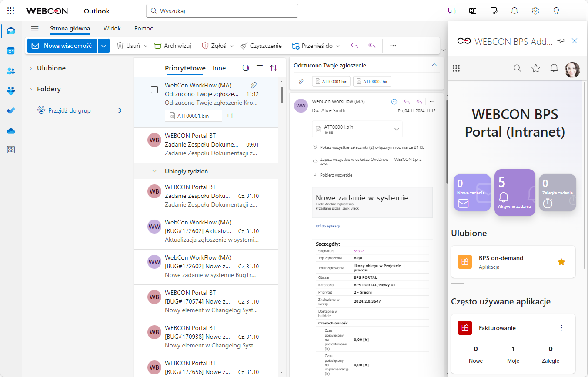
Task: Click Idź do aplikacji link
Action: tap(327, 226)
